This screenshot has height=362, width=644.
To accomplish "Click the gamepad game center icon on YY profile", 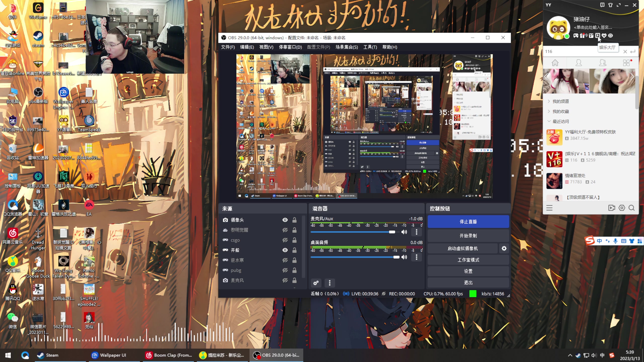I will tap(576, 36).
